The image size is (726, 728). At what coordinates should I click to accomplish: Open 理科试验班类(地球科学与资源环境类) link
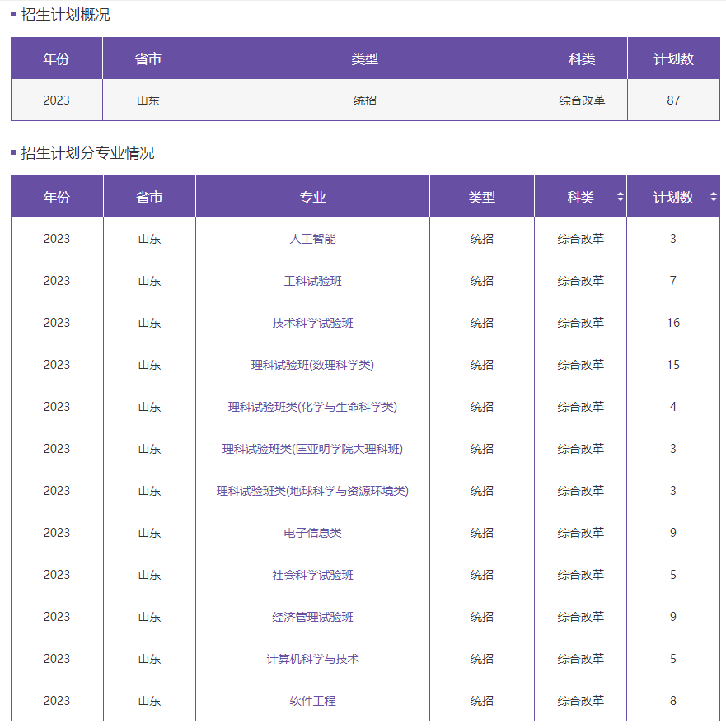tap(312, 491)
